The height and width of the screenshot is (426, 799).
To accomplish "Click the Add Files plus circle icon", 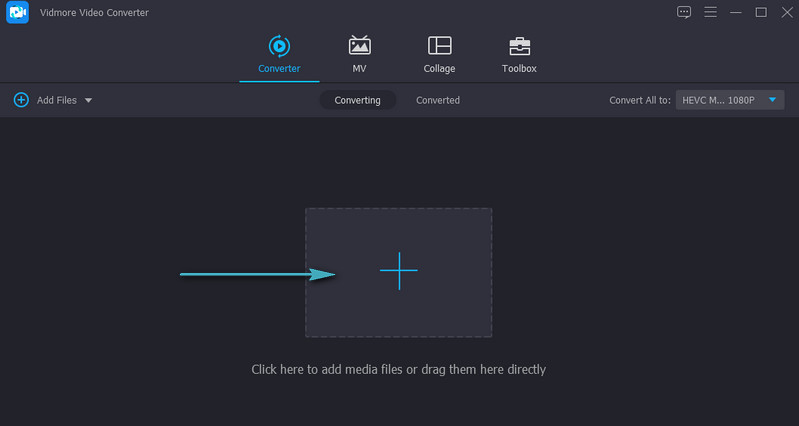I will 21,100.
